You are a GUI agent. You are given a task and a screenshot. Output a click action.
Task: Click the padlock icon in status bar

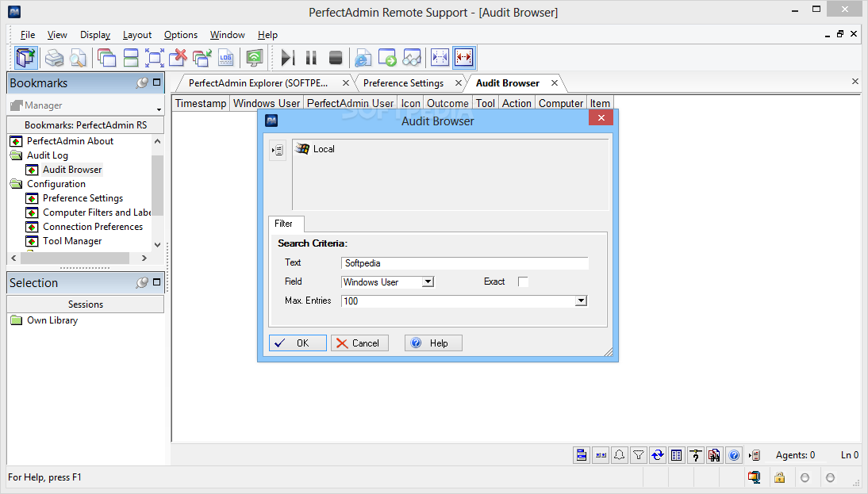(x=779, y=477)
